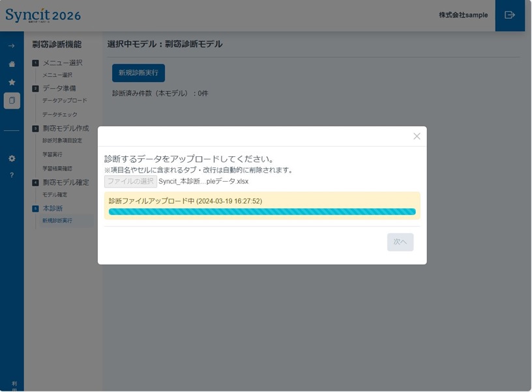Expand the sidebar with the arrow icon

tap(12, 46)
